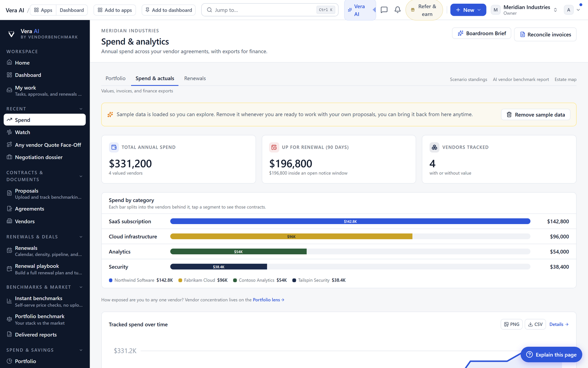Click the Explain this page button
Viewport: 588px width, 368px height.
tap(551, 354)
